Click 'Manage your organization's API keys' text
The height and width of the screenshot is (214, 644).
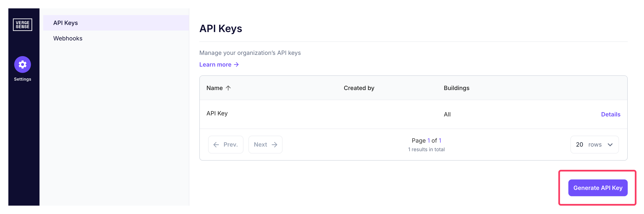(250, 53)
